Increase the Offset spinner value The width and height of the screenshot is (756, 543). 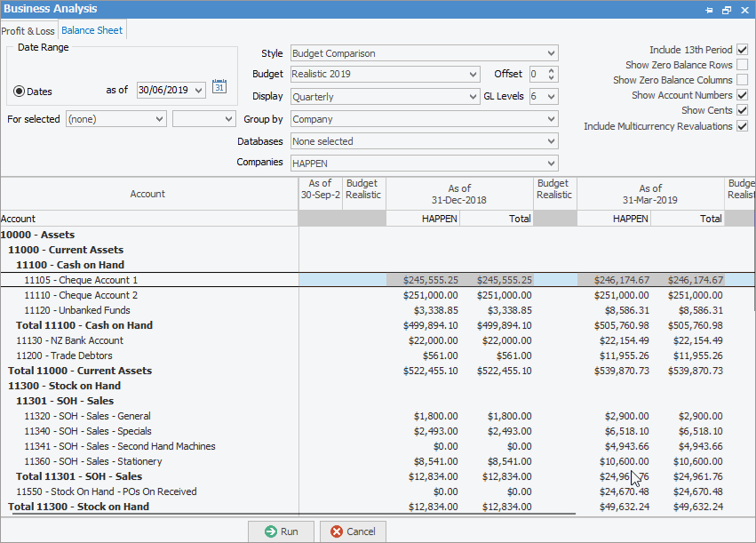coord(552,71)
